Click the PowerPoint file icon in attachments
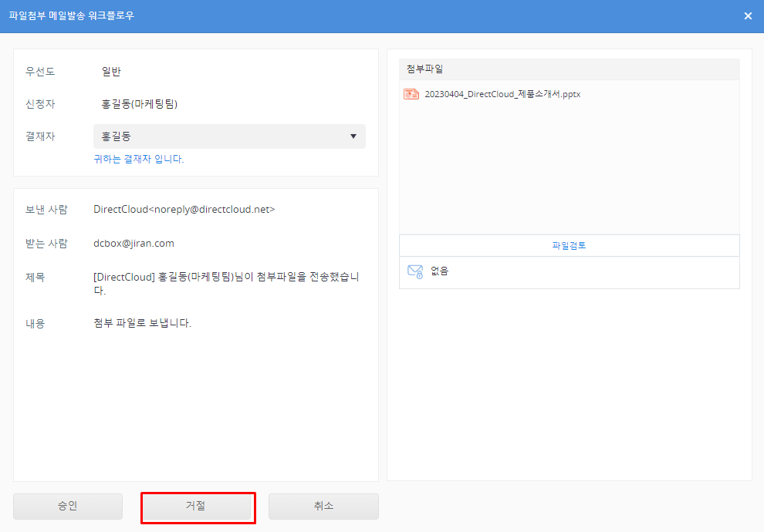This screenshot has height=532, width=764. (x=411, y=94)
